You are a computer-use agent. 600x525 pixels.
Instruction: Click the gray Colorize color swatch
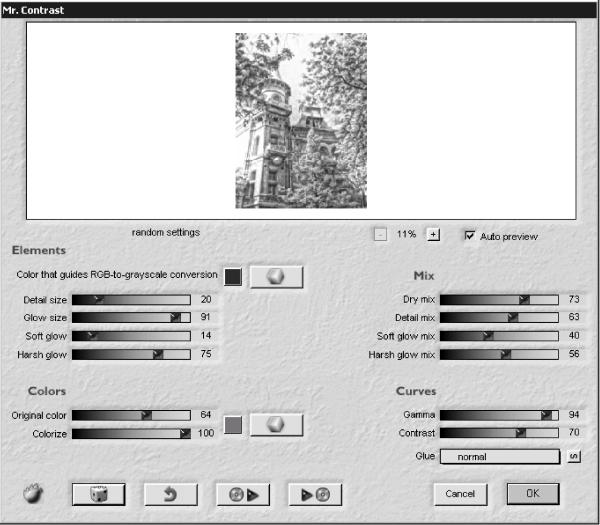[233, 425]
